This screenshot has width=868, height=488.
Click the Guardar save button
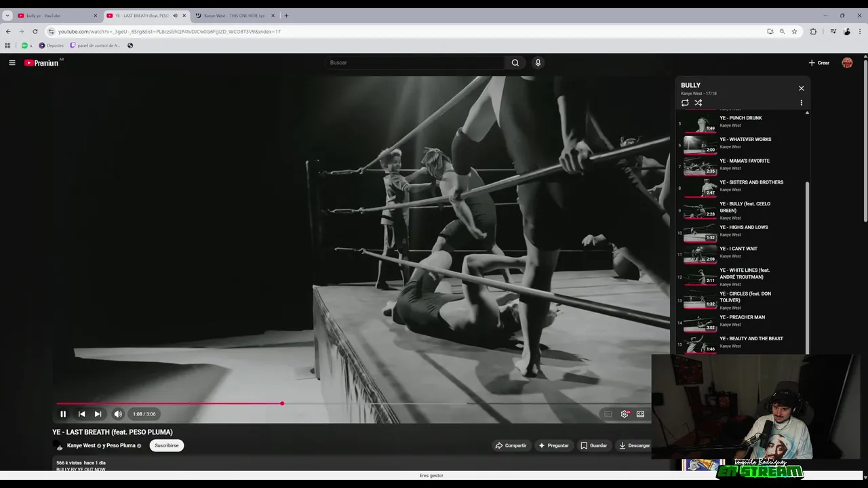(594, 445)
